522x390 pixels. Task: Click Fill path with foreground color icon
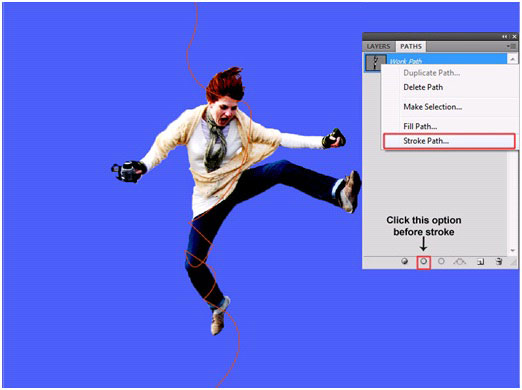point(405,261)
